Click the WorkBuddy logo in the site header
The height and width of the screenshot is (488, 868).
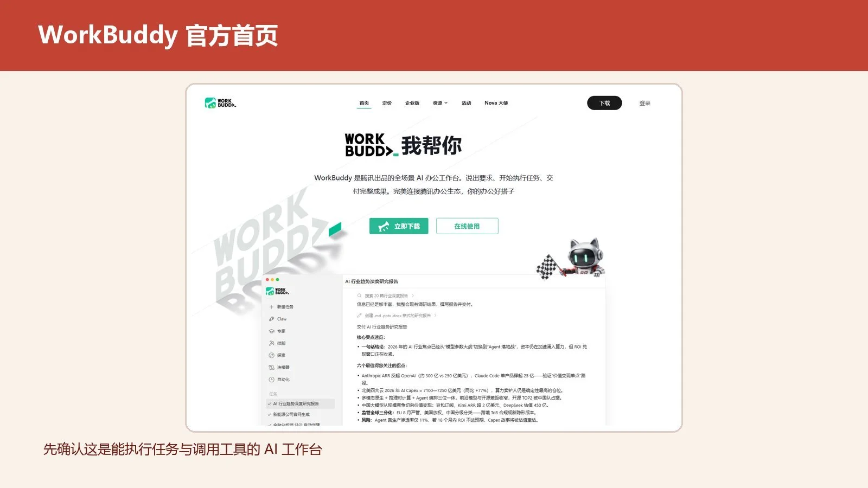pos(220,103)
